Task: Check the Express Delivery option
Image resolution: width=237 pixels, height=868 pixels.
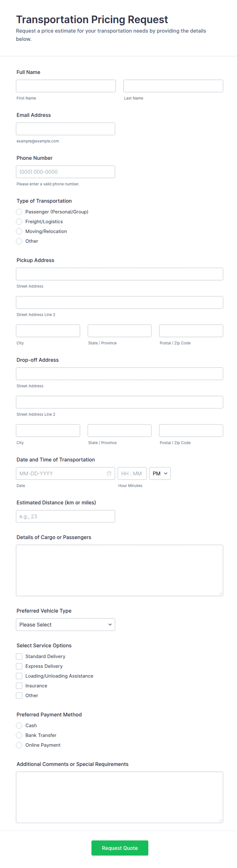Action: [19, 666]
